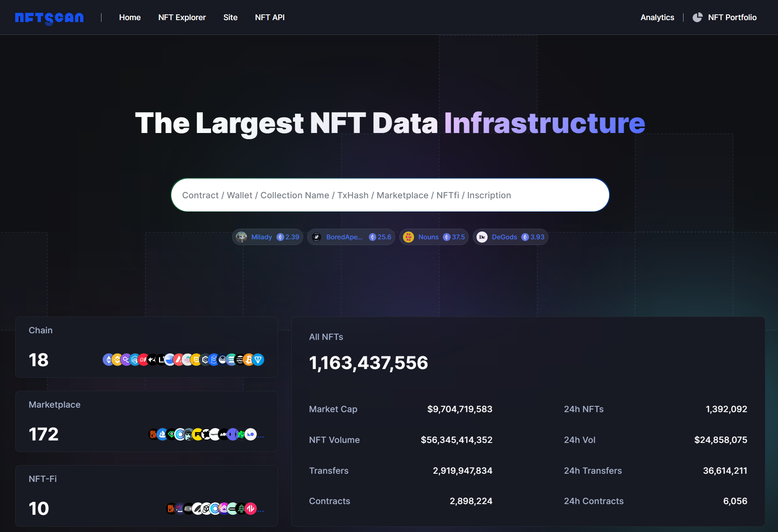Select the Bitcoin chain icon

pos(249,360)
